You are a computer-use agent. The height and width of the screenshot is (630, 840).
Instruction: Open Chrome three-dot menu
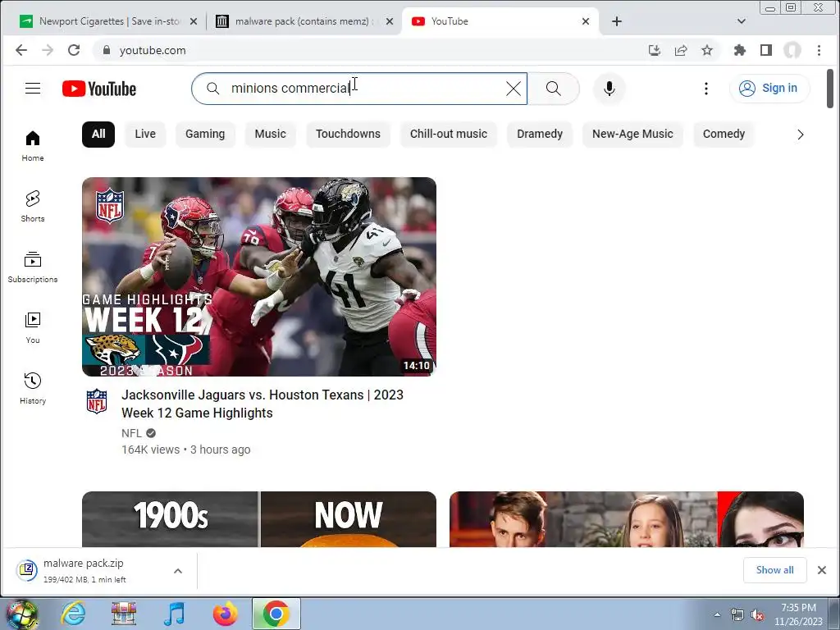(819, 50)
